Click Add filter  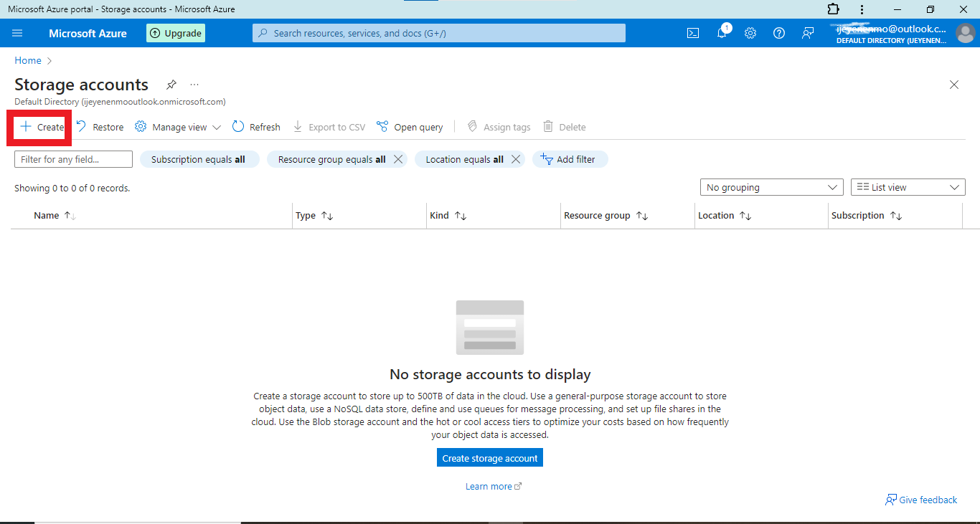click(570, 159)
